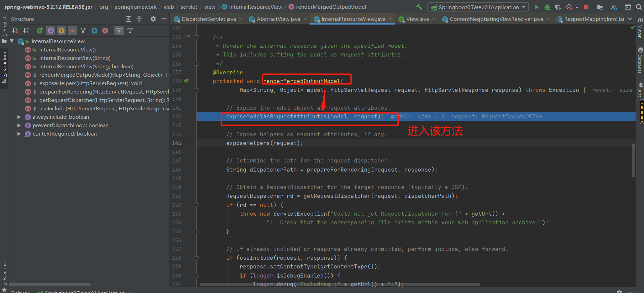
Task: Click the editor vertical scrollbar thumb
Action: 633,160
